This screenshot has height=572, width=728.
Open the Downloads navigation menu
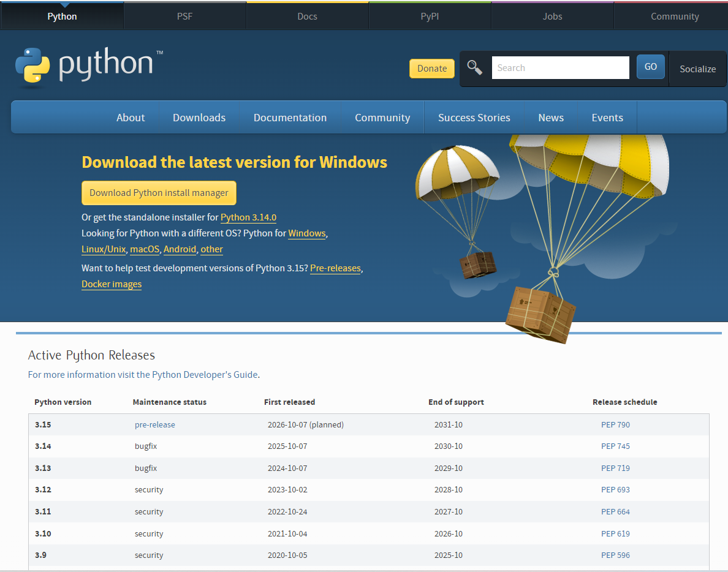point(199,118)
